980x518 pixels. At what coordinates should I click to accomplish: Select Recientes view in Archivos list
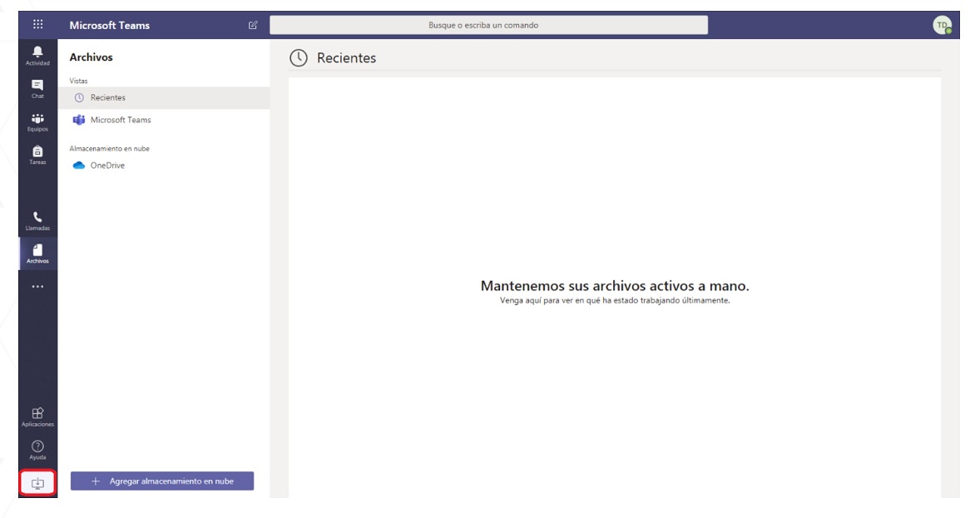164,97
